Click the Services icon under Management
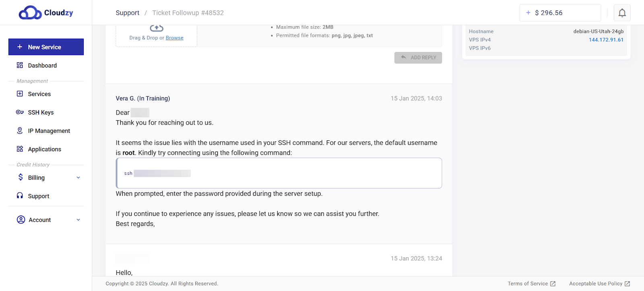 point(20,94)
